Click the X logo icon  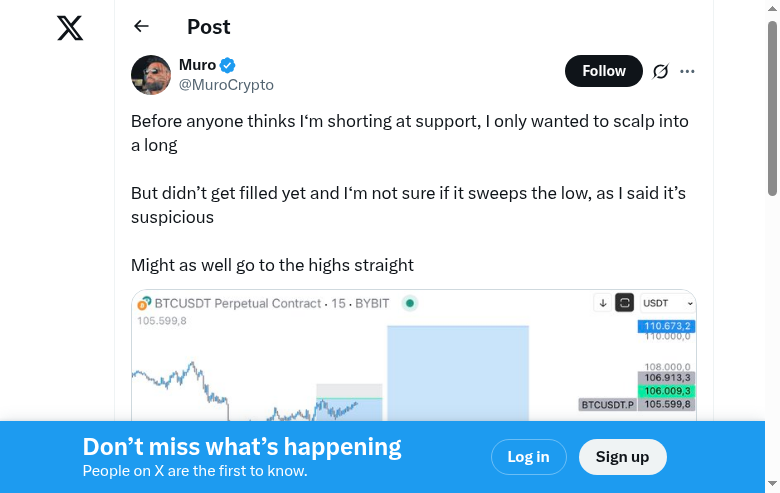click(x=70, y=28)
